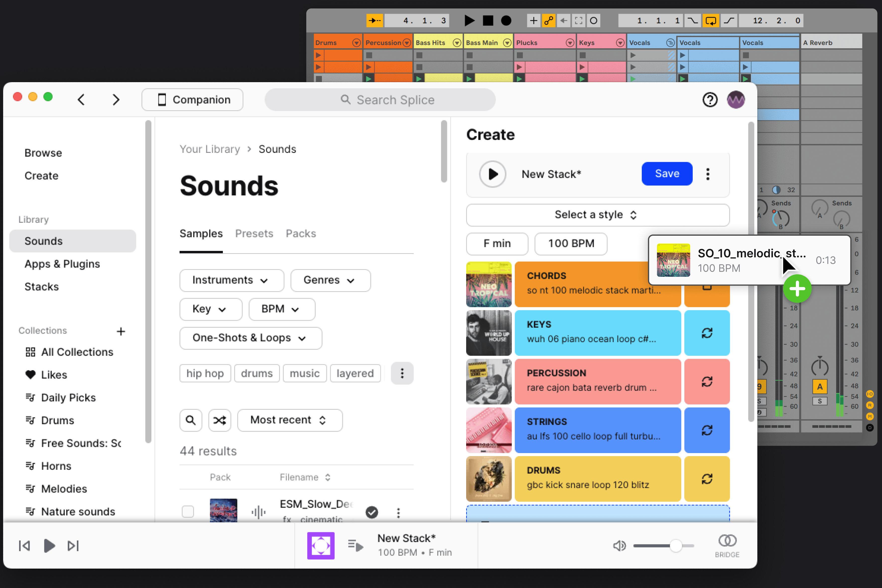
Task: Open Stacks in the Library sidebar
Action: [42, 287]
